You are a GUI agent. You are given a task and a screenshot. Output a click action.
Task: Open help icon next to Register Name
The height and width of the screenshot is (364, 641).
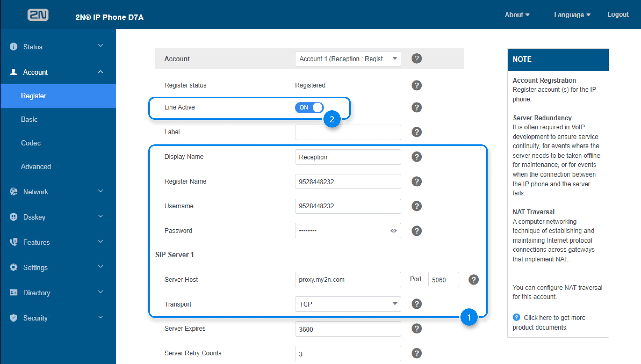[x=416, y=181]
